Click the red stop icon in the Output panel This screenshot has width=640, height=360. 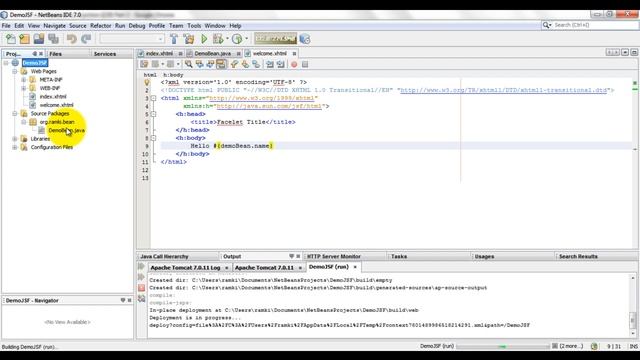(x=142, y=288)
